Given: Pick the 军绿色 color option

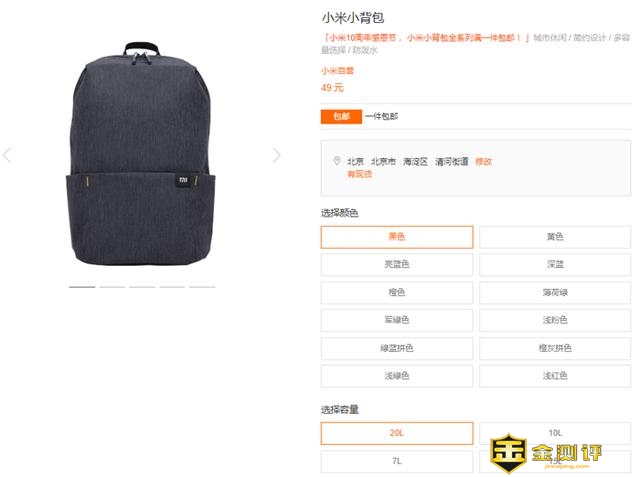Looking at the screenshot, I should tap(397, 320).
